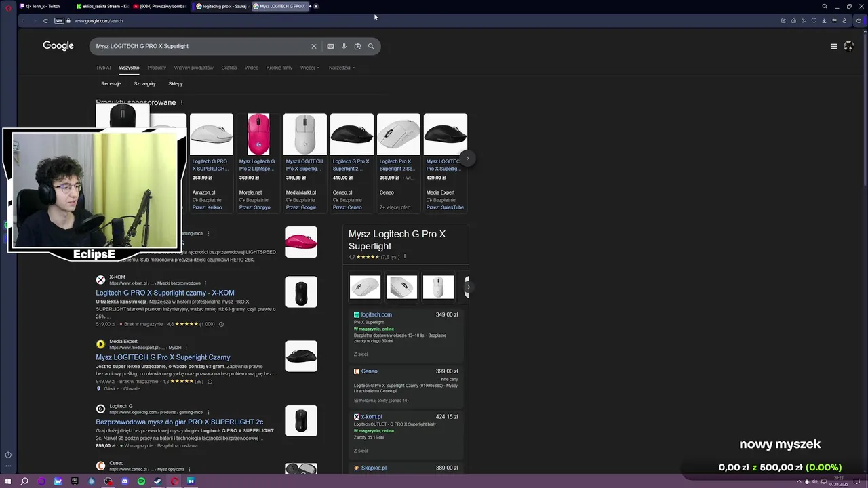Reload the page in the browser
This screenshot has width=868, height=488.
[x=45, y=21]
